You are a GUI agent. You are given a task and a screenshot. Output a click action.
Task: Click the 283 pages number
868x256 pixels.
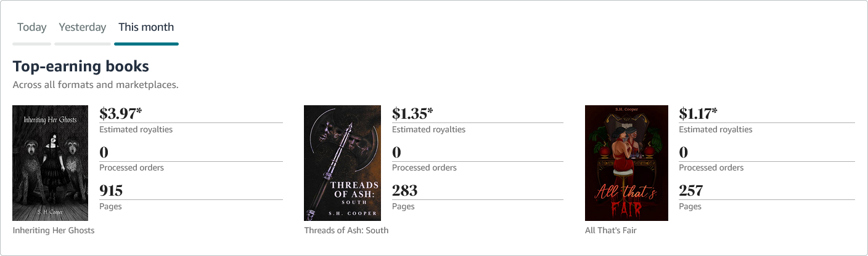(x=404, y=190)
